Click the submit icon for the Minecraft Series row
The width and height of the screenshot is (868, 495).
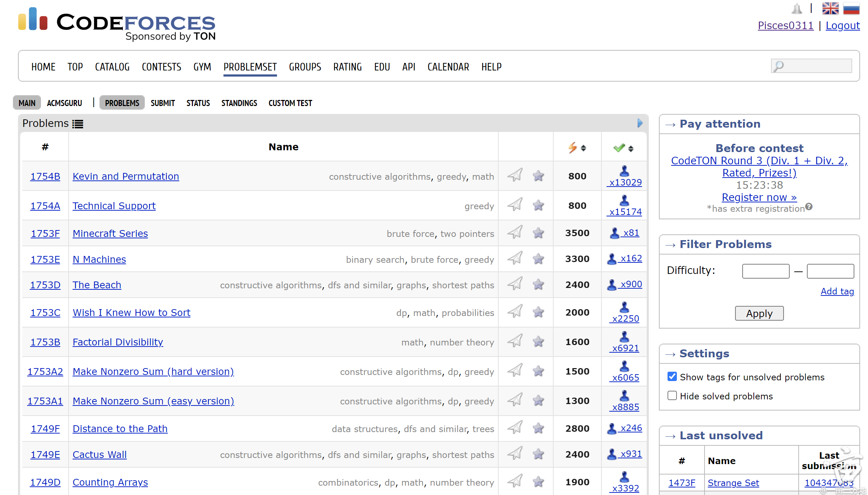(x=515, y=233)
